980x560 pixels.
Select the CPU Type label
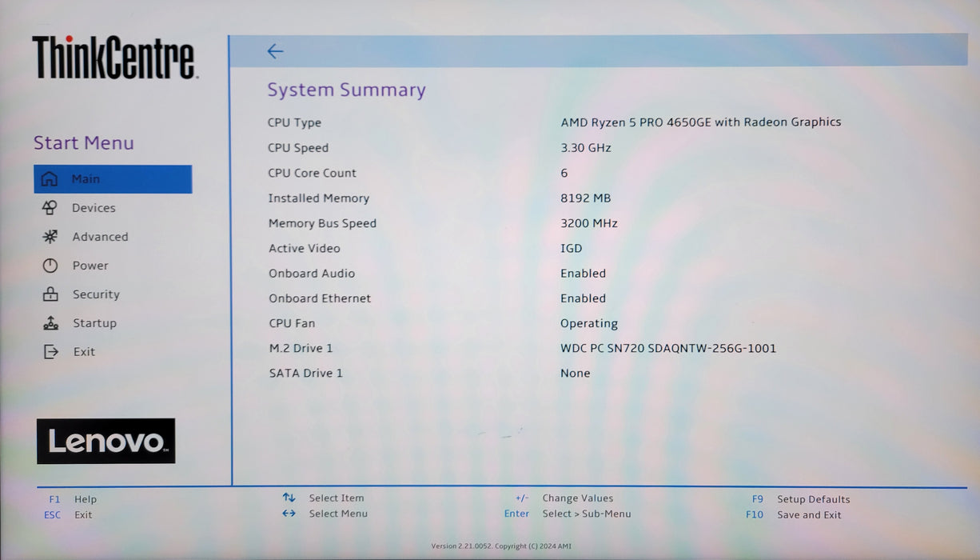[294, 122]
